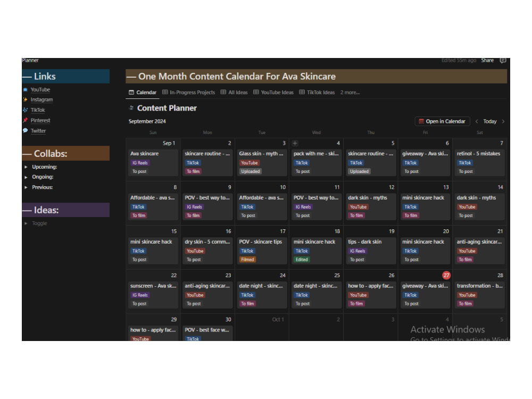Click the Pinterest pushpin icon

[25, 120]
